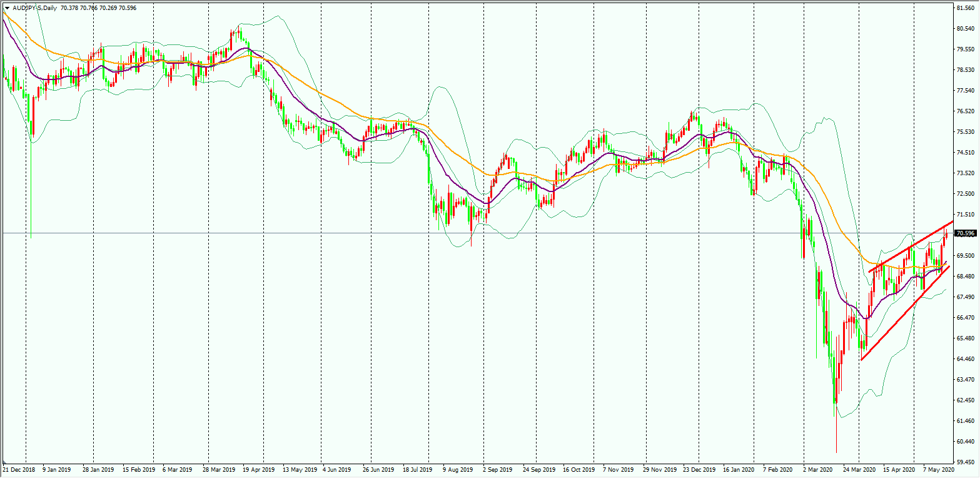Click the 75.530 price scale label
The width and height of the screenshot is (980, 478).
point(966,131)
